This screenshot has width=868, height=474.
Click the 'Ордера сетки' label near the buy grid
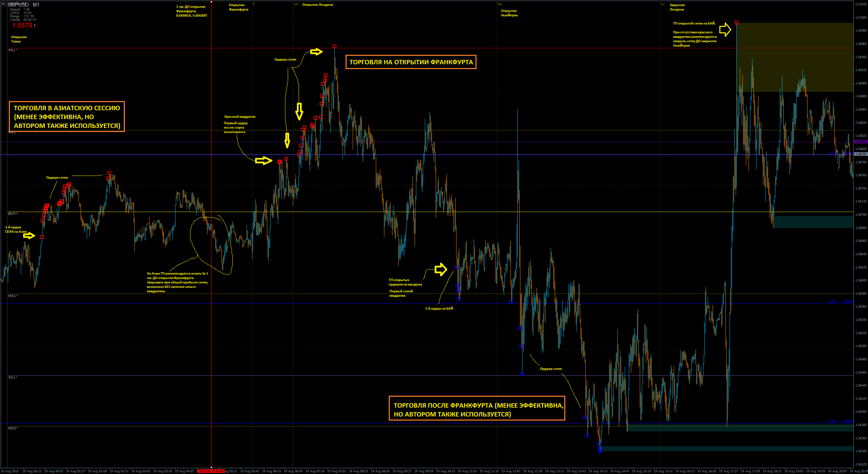(551, 369)
